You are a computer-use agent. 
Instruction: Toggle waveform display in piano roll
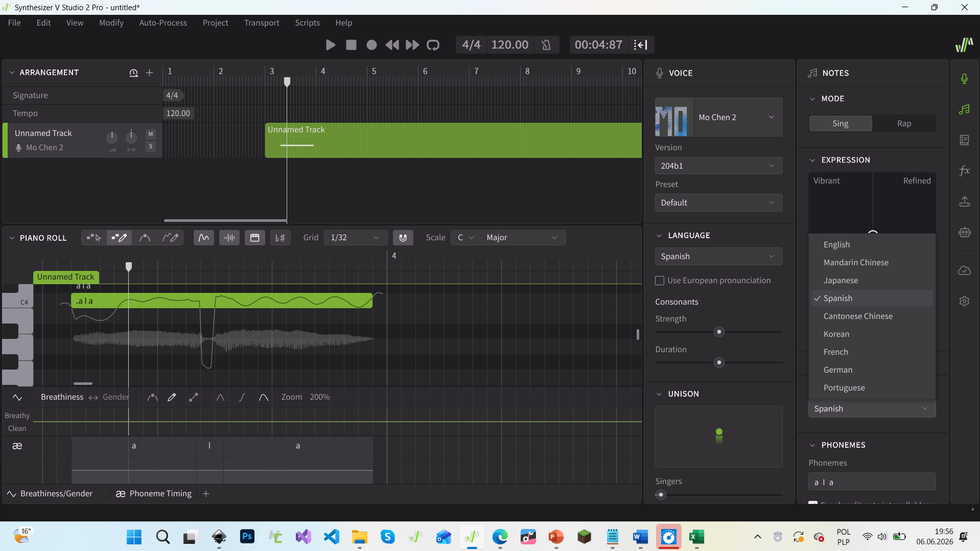click(229, 238)
